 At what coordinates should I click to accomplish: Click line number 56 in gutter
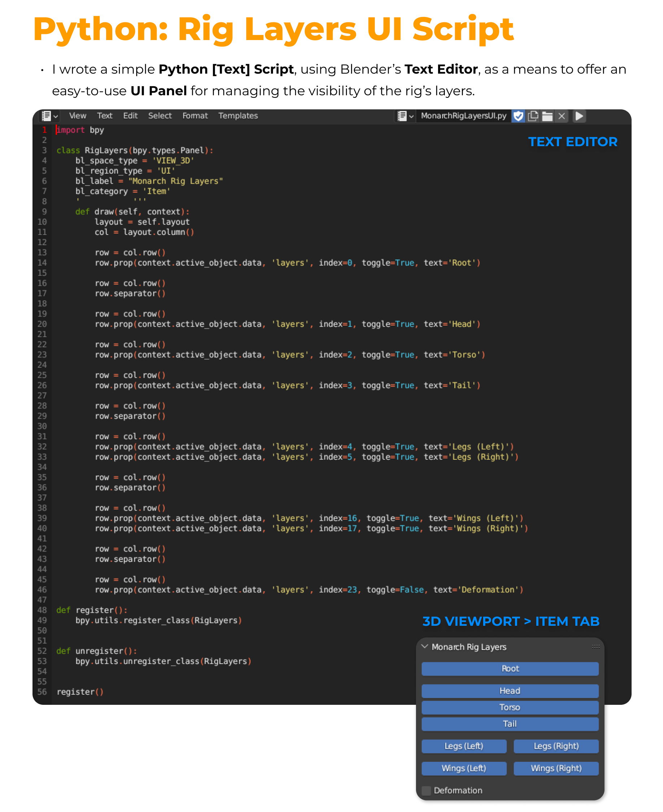pos(42,692)
